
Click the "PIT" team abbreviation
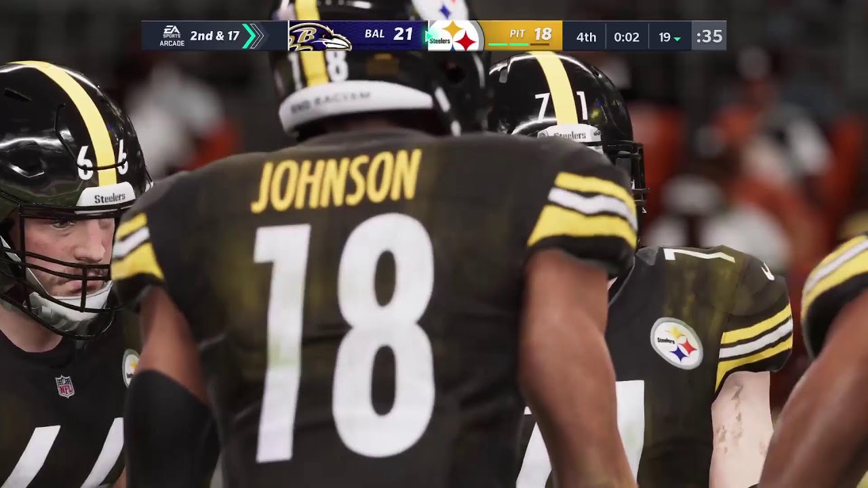pos(517,33)
